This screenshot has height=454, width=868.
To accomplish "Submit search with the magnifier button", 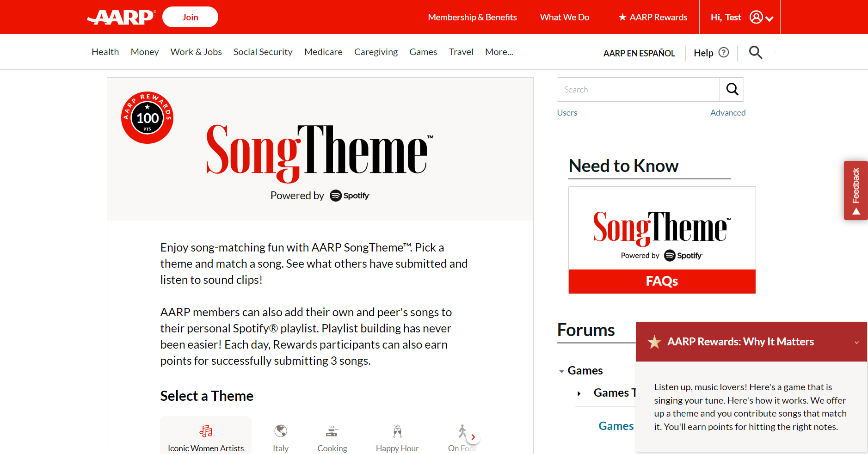I will [x=732, y=90].
